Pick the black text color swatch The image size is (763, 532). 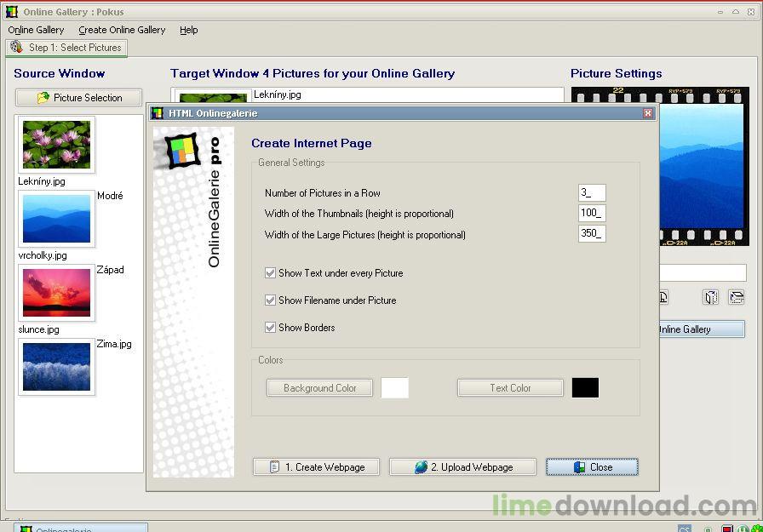[585, 388]
